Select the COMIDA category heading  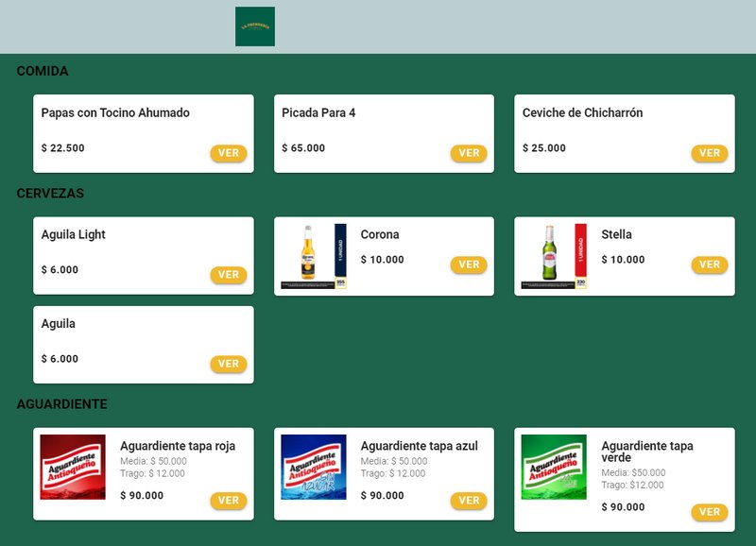pos(43,71)
